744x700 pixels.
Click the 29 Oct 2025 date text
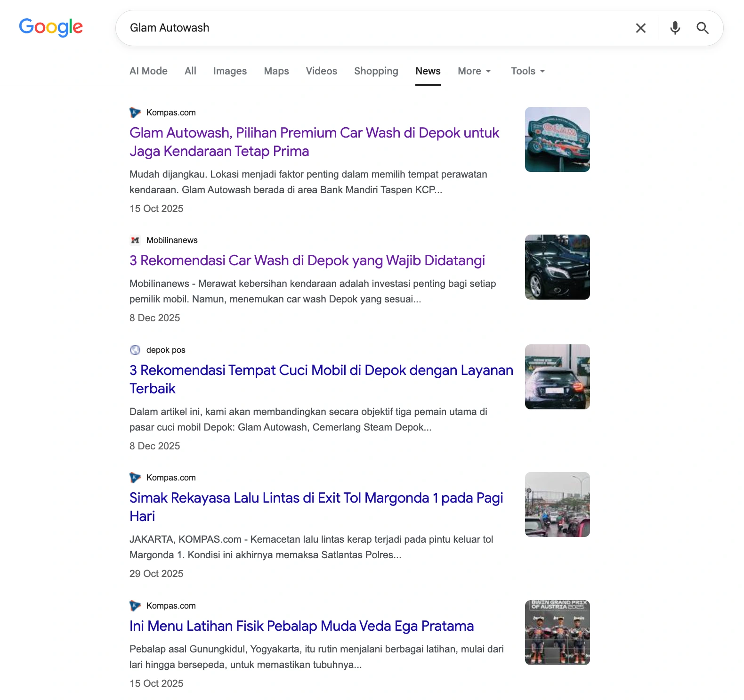156,574
